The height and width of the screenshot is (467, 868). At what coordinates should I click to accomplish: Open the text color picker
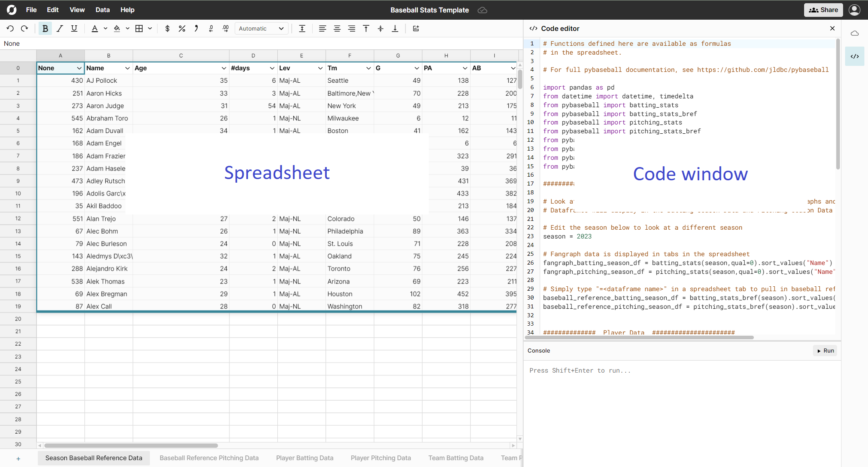click(x=95, y=29)
